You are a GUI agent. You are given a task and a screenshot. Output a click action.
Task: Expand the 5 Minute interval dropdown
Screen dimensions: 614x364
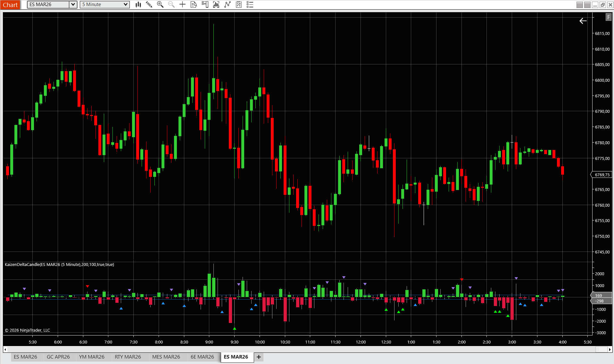coord(126,4)
